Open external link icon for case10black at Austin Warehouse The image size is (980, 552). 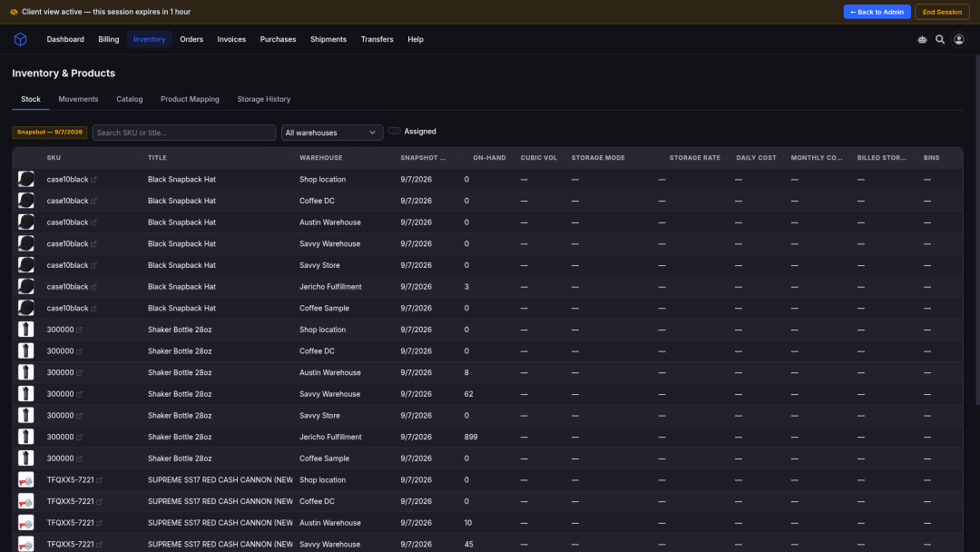[93, 223]
